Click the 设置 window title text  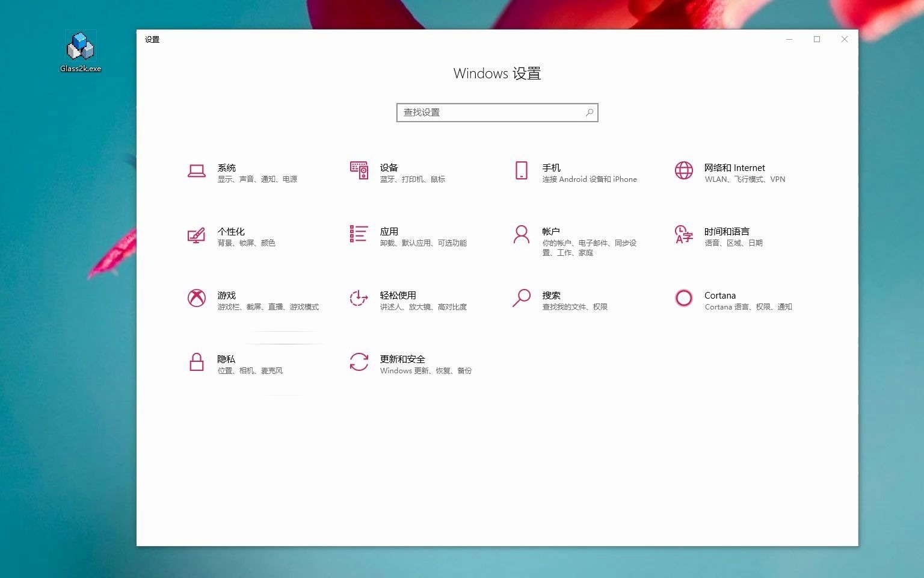[x=152, y=40]
